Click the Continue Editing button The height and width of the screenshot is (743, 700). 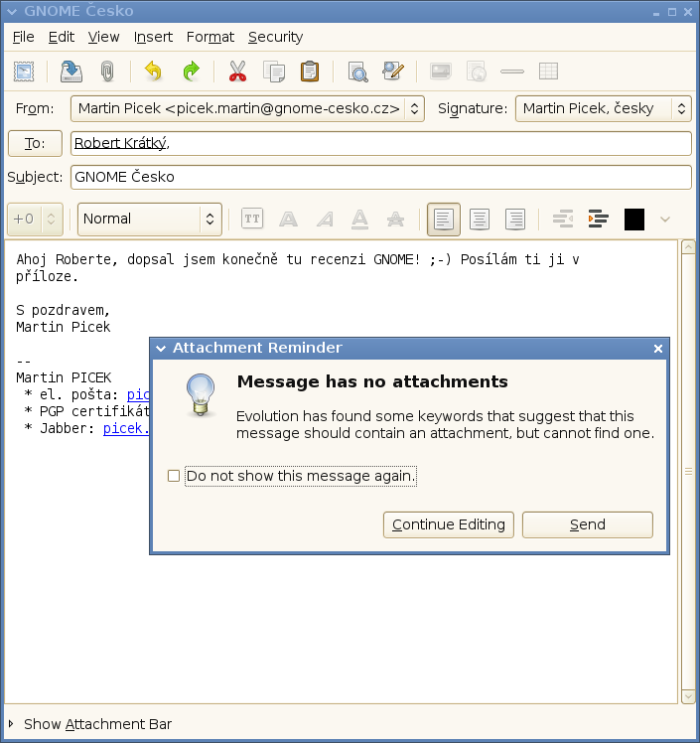(449, 524)
